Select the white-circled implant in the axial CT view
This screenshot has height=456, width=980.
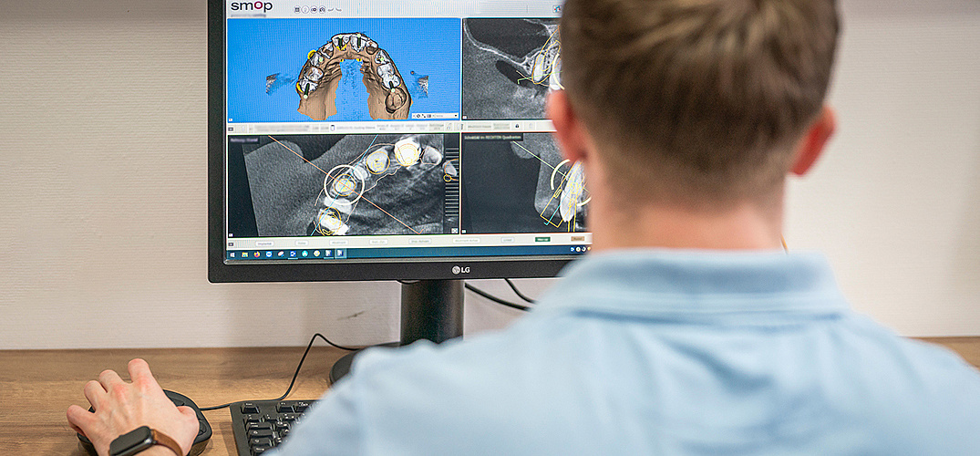345,183
